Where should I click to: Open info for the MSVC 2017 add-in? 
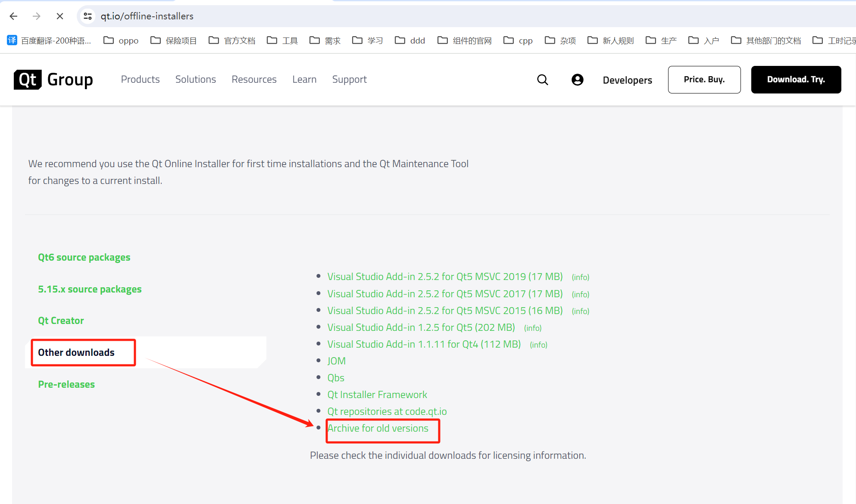click(x=580, y=295)
